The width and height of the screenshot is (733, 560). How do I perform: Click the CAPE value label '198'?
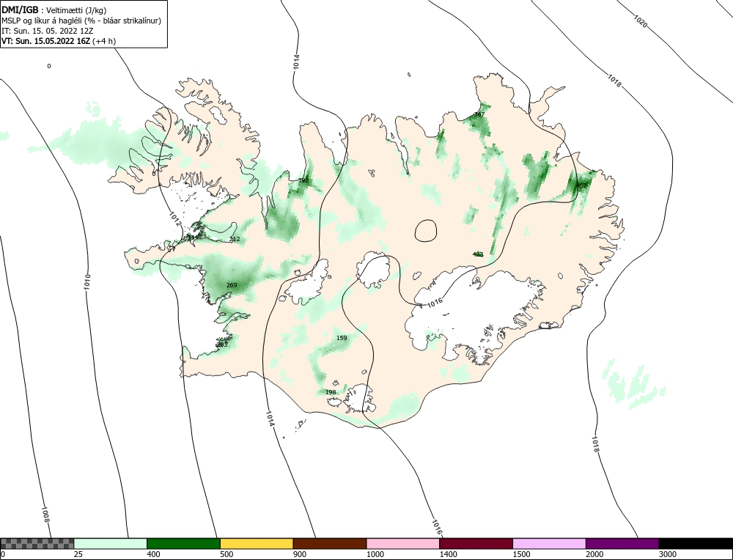pos(331,391)
